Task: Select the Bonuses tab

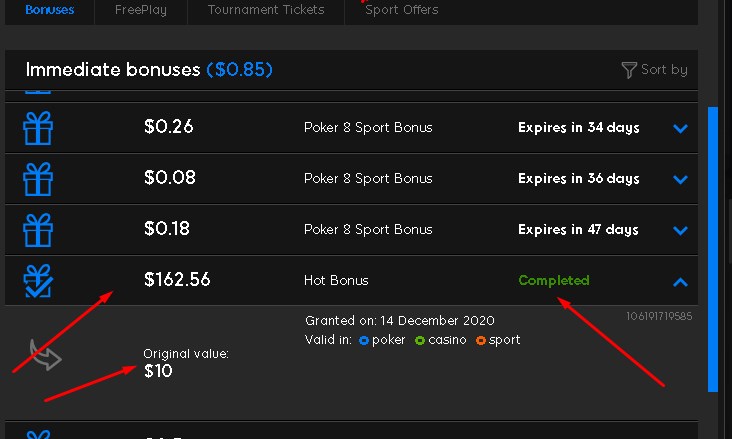Action: coord(49,10)
